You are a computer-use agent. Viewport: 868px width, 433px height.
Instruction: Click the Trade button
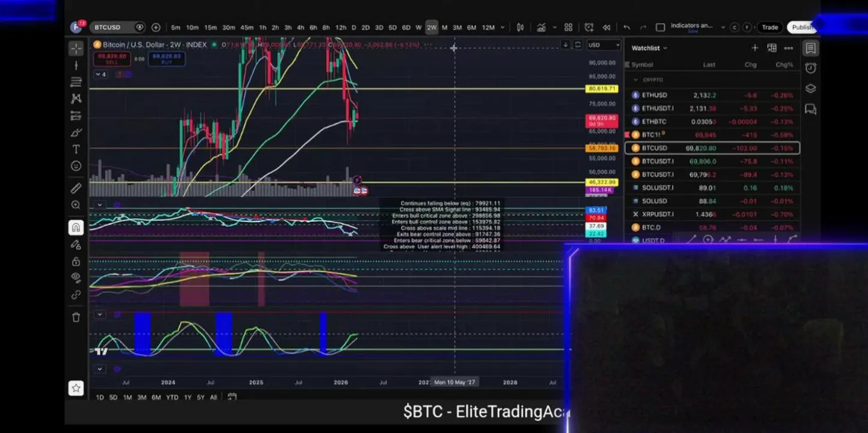click(x=770, y=27)
